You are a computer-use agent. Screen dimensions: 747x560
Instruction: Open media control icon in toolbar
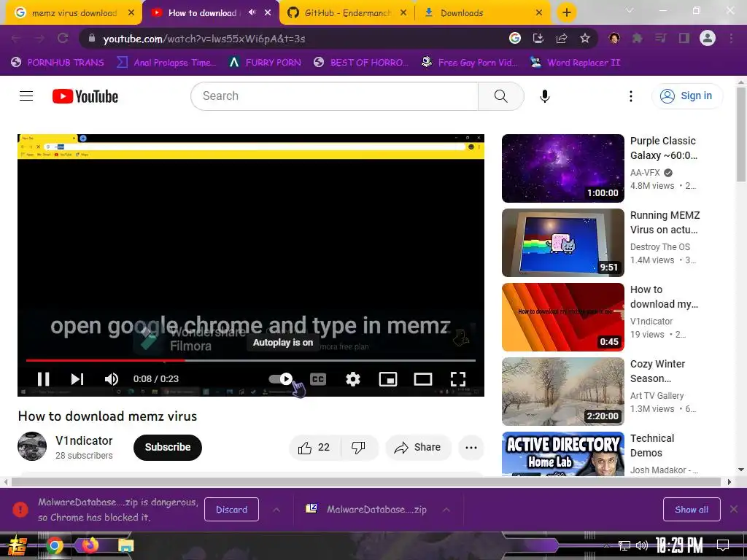click(660, 38)
